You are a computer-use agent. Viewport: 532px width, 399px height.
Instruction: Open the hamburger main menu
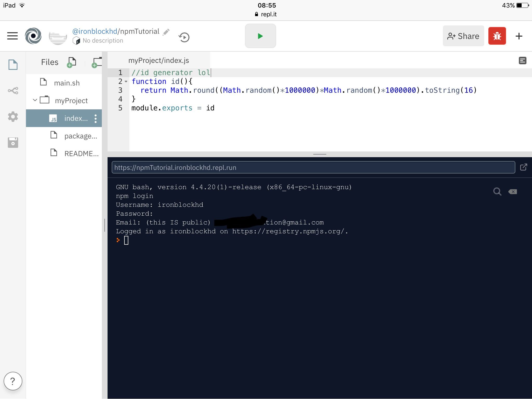pyautogui.click(x=12, y=36)
